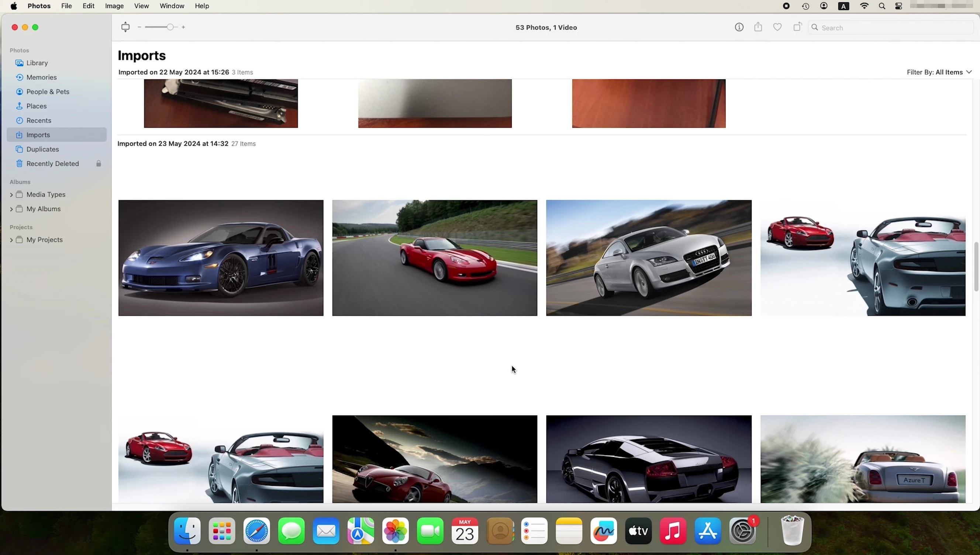Open Reminders from the Dock
Image resolution: width=980 pixels, height=555 pixels.
534,531
